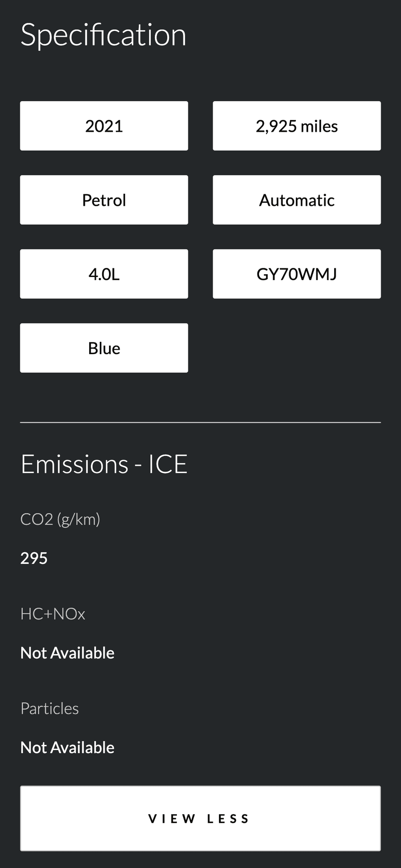This screenshot has height=868, width=401.
Task: Click the divider line above Emissions
Action: point(200,422)
